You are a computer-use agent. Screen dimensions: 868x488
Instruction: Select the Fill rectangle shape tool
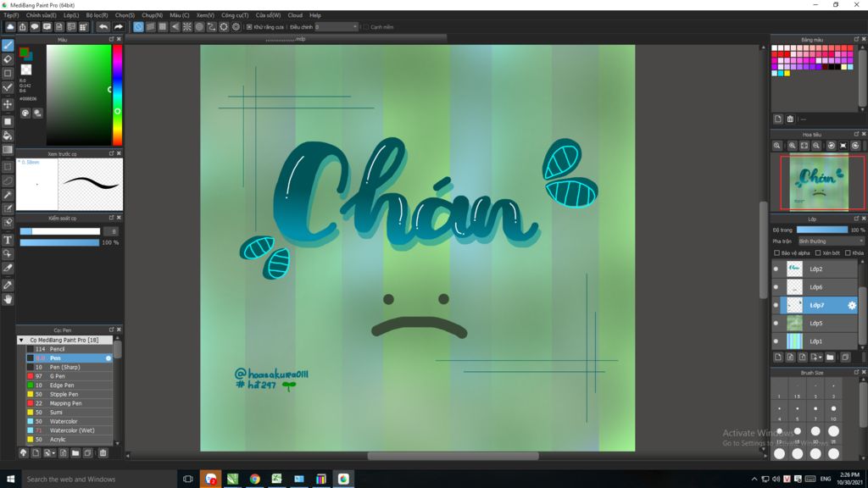tap(8, 121)
